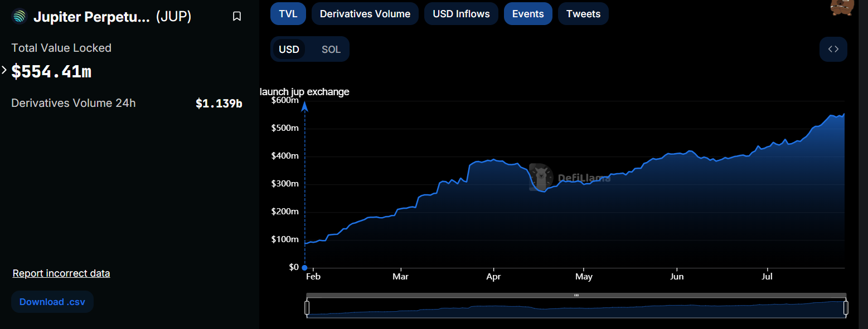Click the DefiLlama watermark logo on chart
Viewport: 868px width, 329px height.
(540, 177)
